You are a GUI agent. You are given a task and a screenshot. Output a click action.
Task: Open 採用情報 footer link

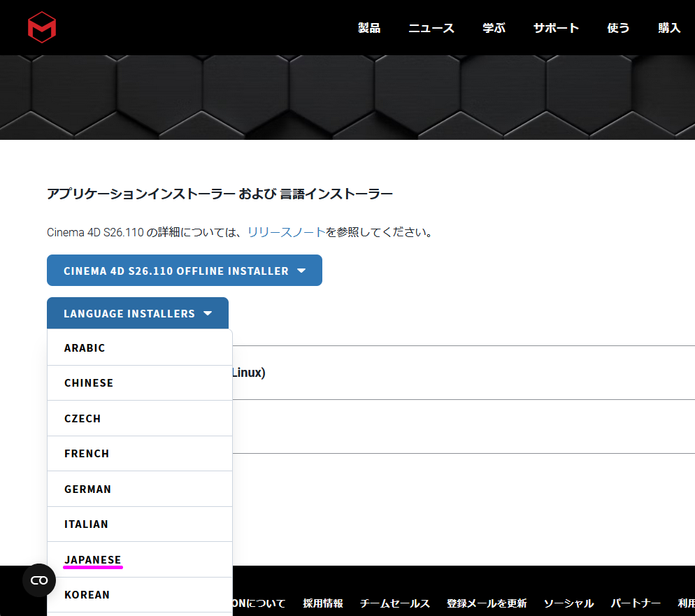pos(323,603)
